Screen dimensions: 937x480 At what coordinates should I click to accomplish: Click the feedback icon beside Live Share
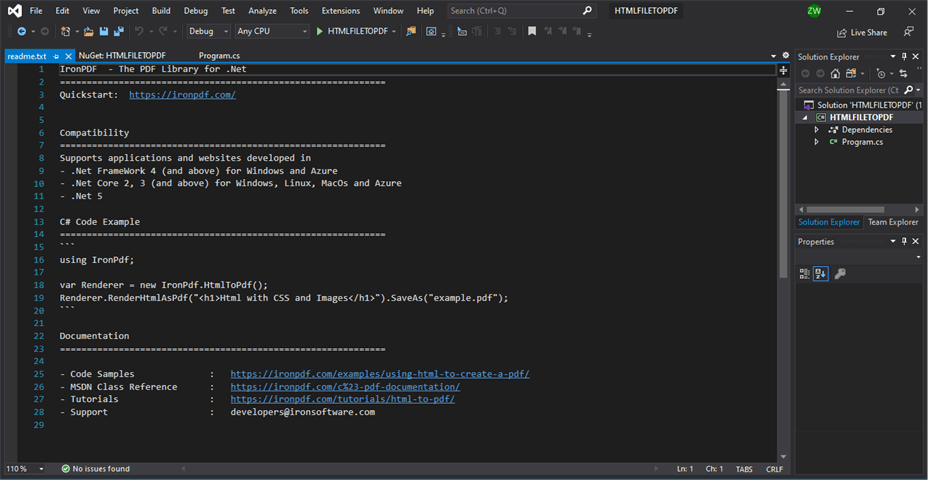[909, 32]
